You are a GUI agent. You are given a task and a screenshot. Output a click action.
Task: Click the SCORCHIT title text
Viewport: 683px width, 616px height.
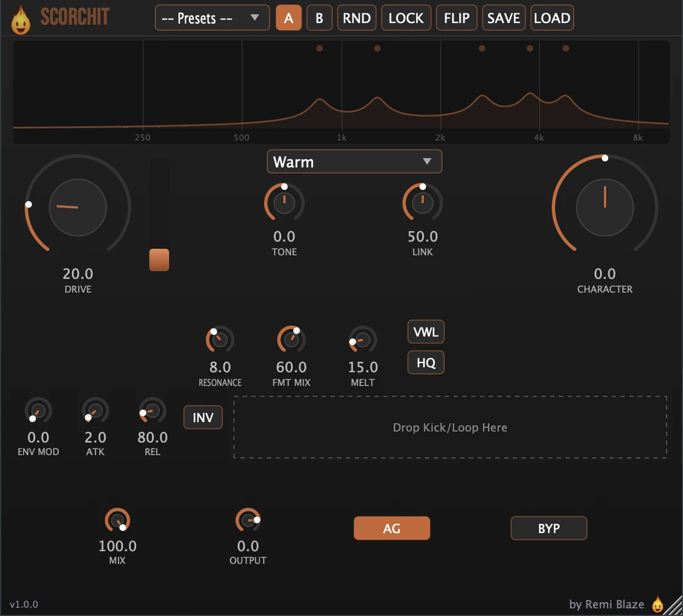tap(74, 18)
